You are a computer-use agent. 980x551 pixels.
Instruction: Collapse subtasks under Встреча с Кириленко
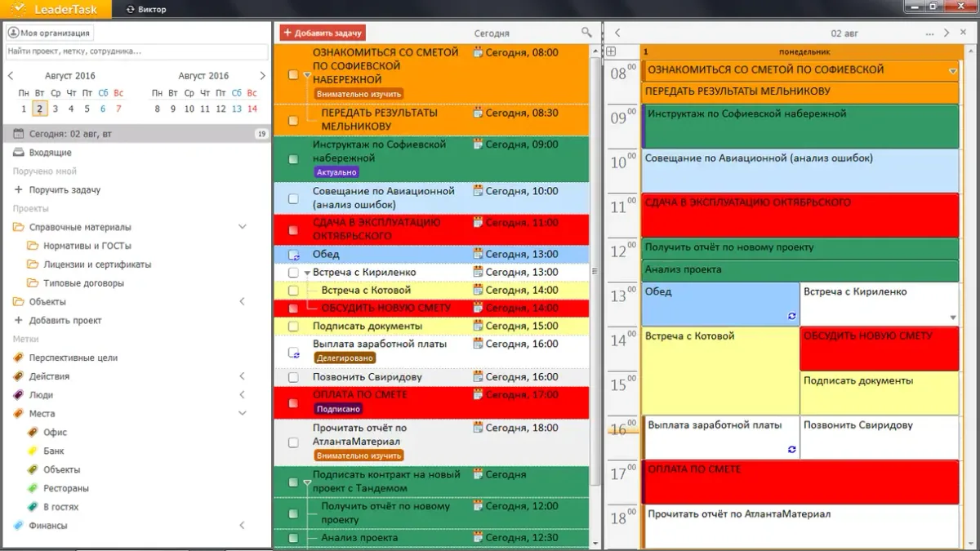click(x=307, y=273)
